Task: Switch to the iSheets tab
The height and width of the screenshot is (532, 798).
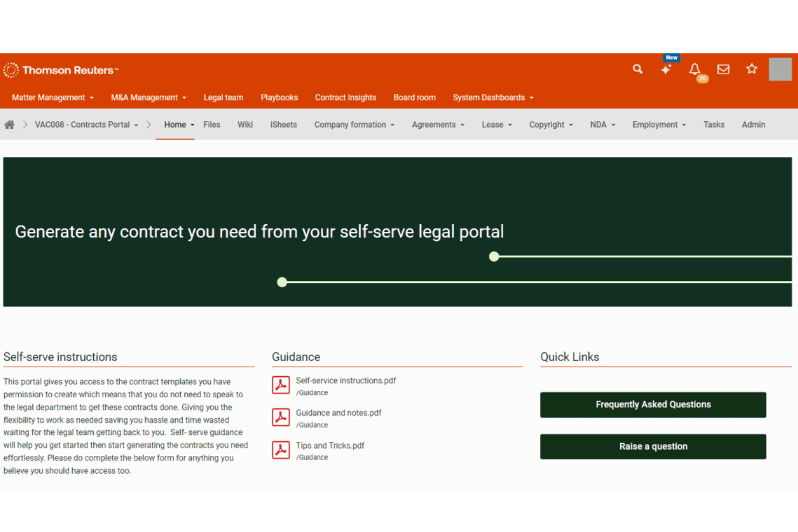Action: tap(284, 125)
